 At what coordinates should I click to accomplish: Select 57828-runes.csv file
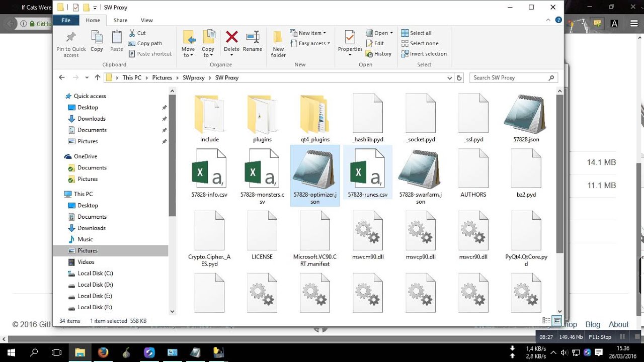(368, 172)
